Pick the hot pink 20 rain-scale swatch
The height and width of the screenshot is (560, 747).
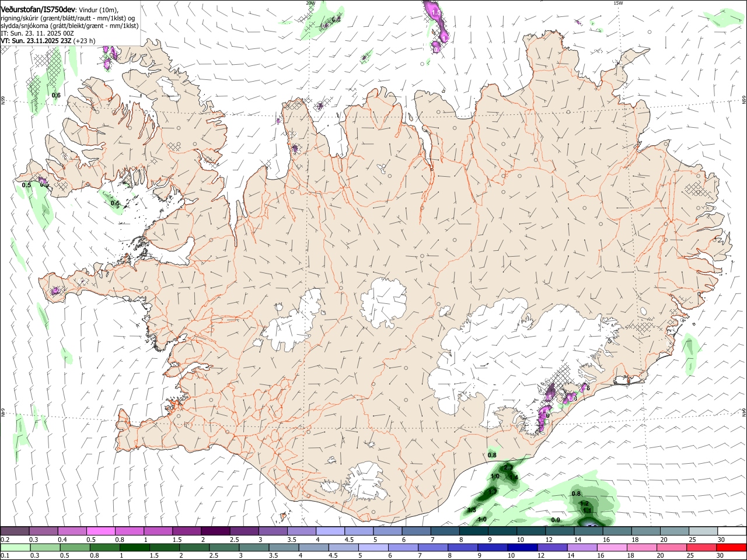coord(672,547)
